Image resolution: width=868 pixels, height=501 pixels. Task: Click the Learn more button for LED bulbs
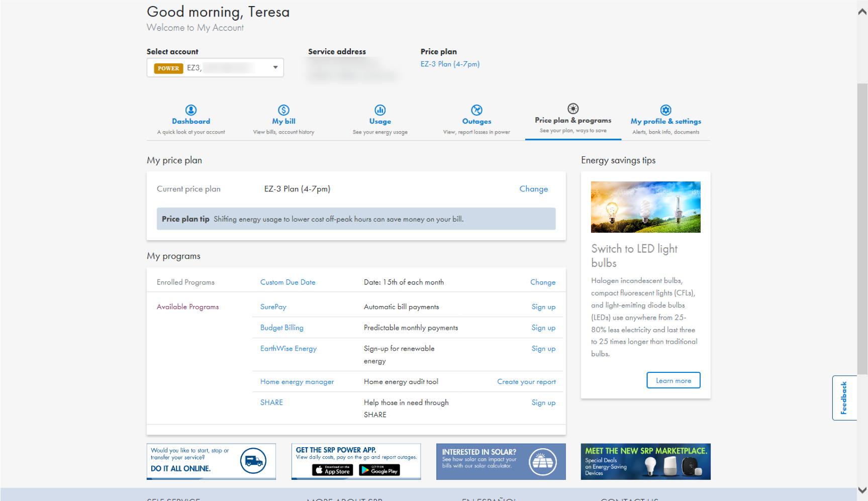click(x=673, y=380)
